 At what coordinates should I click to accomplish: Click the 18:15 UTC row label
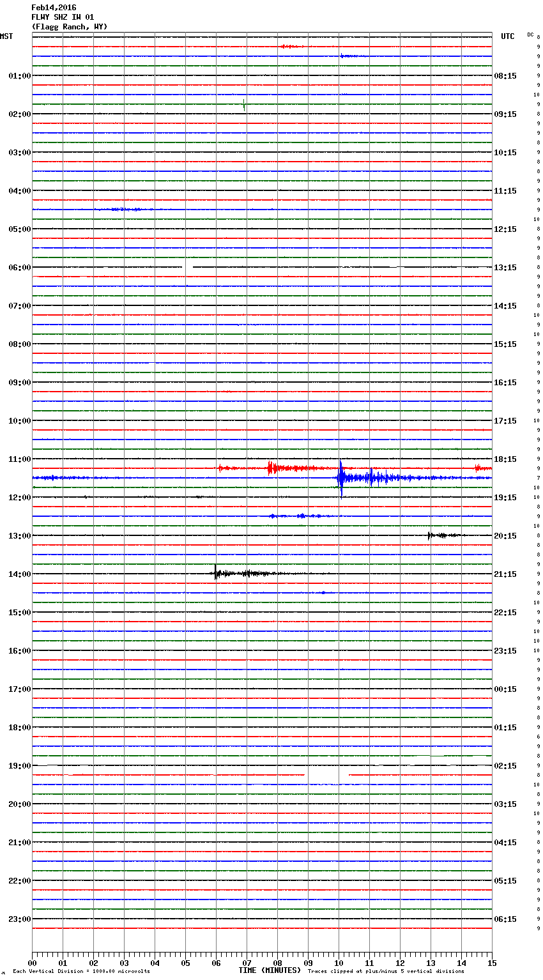click(x=505, y=459)
